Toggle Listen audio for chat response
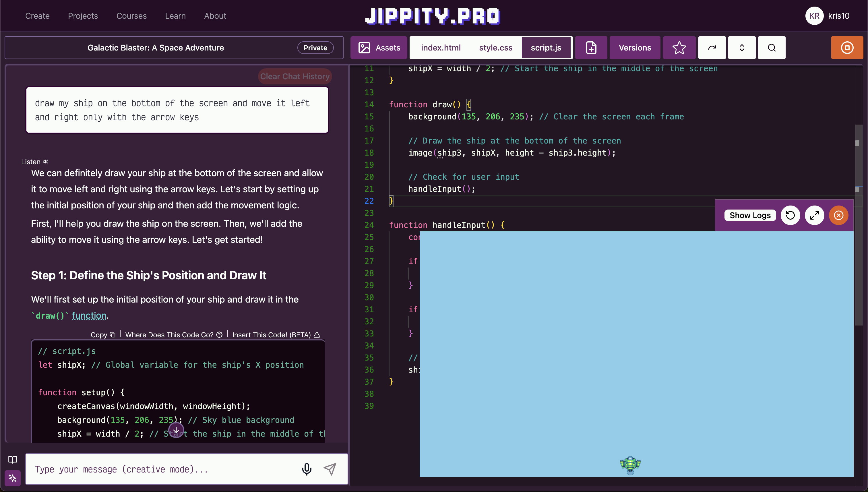 (35, 162)
